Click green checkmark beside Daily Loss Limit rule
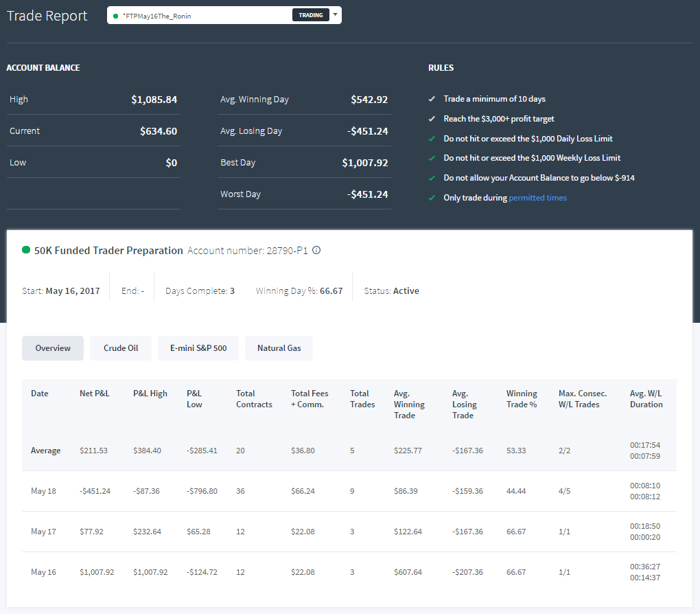This screenshot has width=700, height=614. [x=432, y=139]
